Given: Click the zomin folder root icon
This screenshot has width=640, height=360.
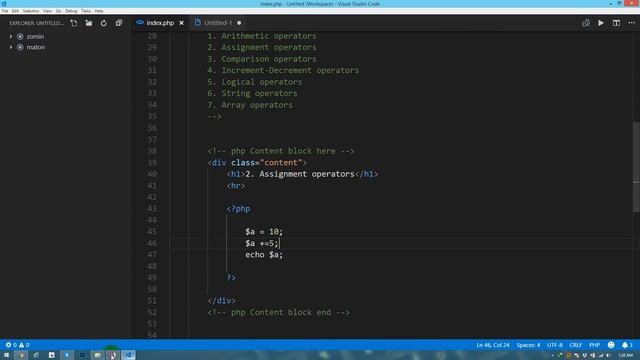Looking at the screenshot, I should tap(20, 37).
